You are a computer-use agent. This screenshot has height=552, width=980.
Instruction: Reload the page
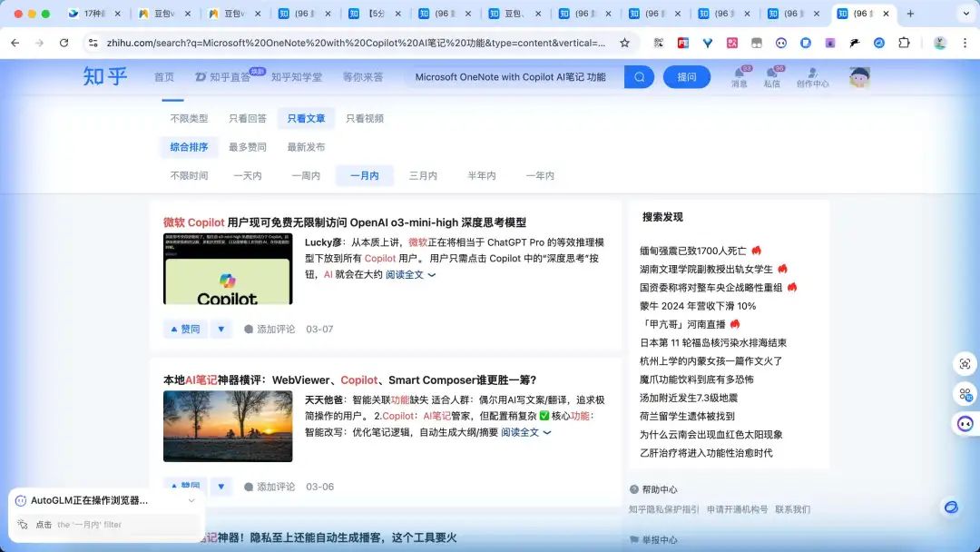64,43
